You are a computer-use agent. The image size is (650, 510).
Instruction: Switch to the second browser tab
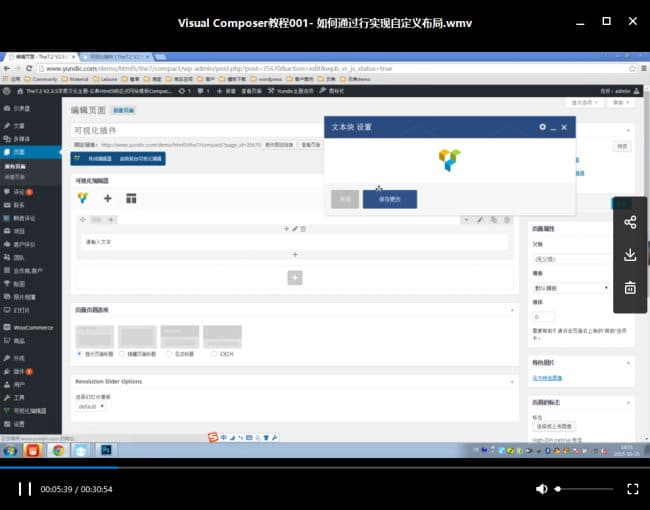pos(118,56)
